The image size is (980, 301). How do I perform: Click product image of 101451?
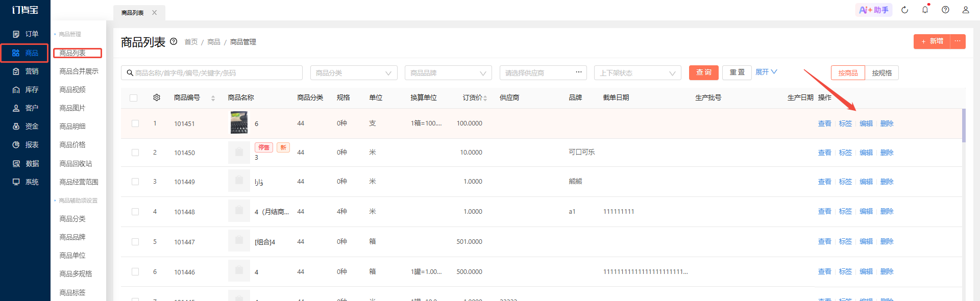pos(239,123)
